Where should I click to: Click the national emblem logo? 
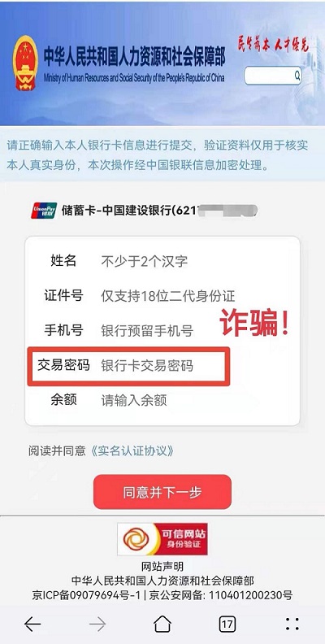25,63
